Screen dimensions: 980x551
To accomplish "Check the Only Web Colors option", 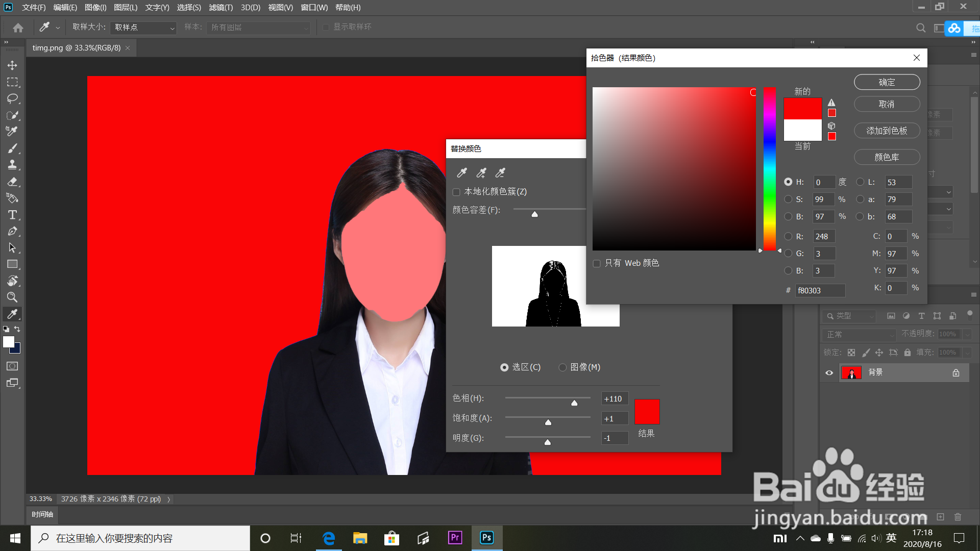I will [x=597, y=263].
